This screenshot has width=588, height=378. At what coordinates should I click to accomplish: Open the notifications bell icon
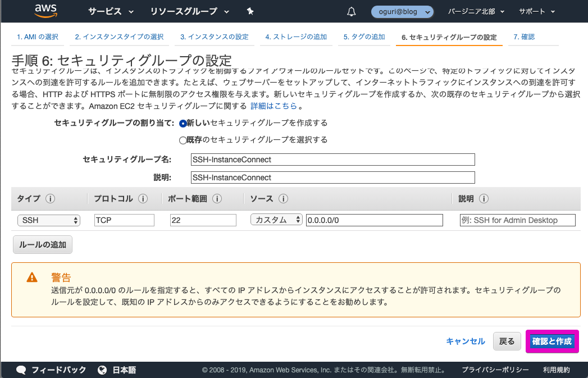[351, 11]
